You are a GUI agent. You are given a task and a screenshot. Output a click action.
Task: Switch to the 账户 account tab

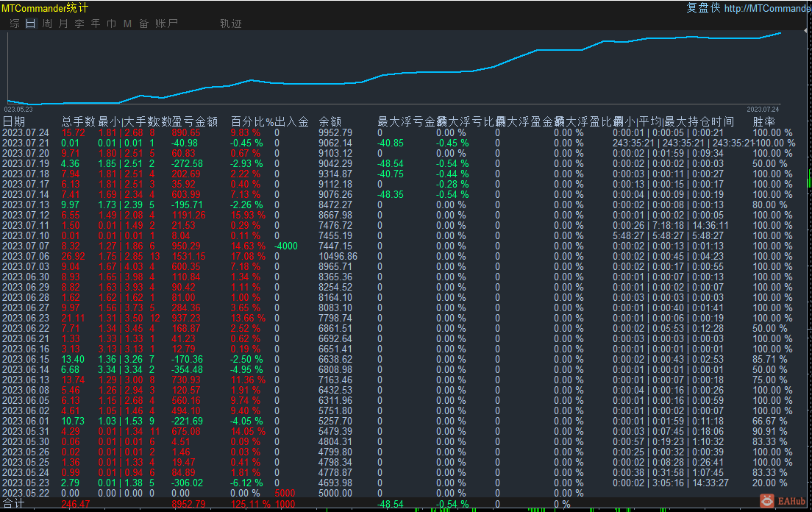166,24
